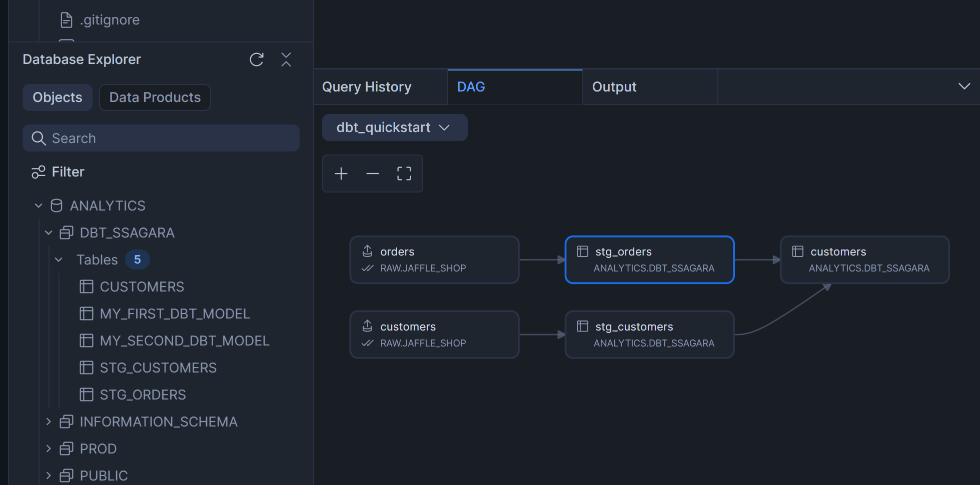Image resolution: width=980 pixels, height=485 pixels.
Task: Switch to Objects view toggle
Action: [x=58, y=97]
